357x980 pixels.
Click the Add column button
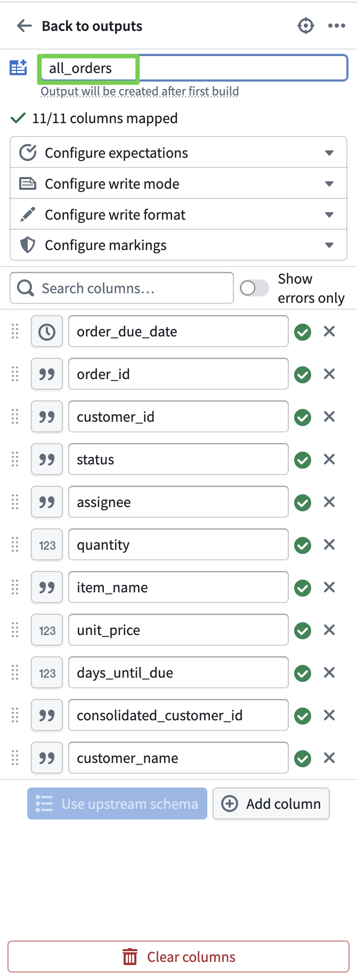(x=271, y=804)
